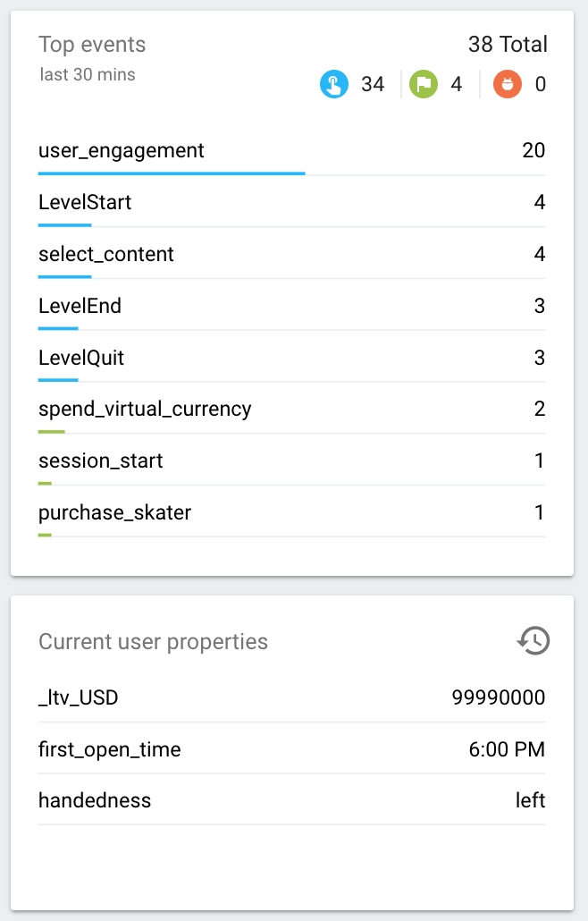Click the orange errors icon
The image size is (588, 921).
507,83
